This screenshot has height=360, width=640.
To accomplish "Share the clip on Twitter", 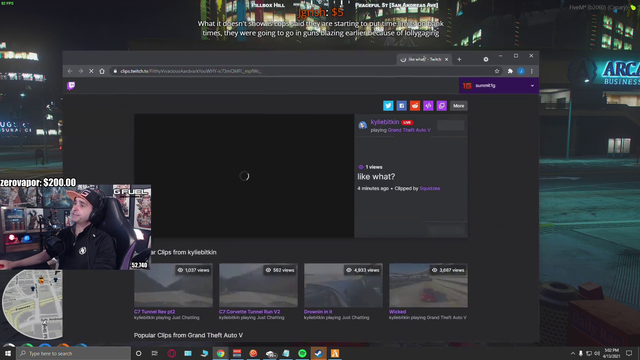I will pyautogui.click(x=388, y=106).
